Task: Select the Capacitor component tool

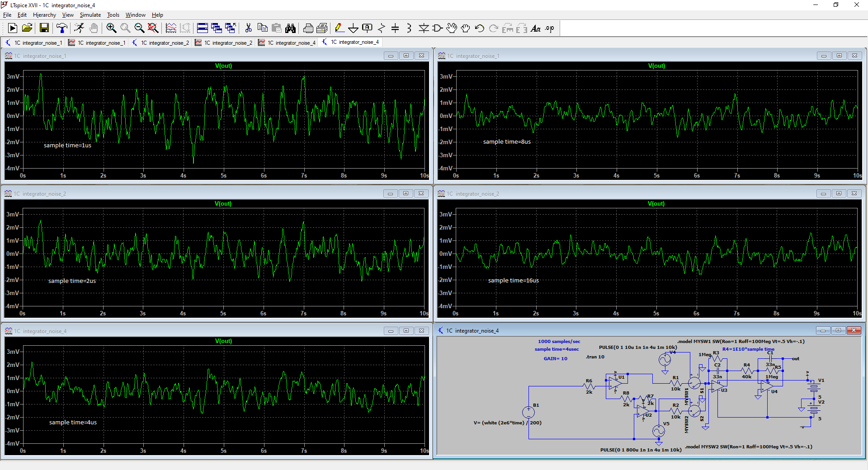Action: [x=395, y=28]
